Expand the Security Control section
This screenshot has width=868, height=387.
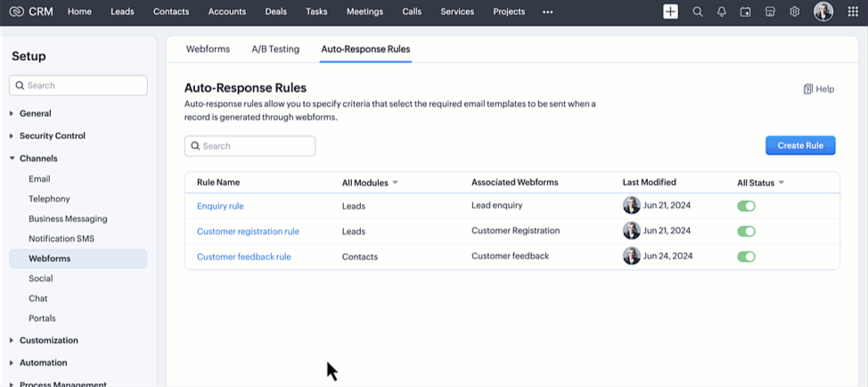(x=53, y=136)
